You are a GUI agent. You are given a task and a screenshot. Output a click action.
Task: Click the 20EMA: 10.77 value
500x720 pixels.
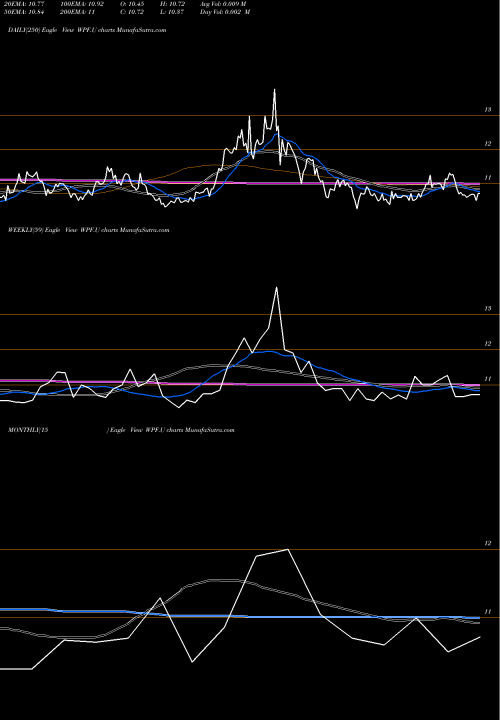22,4
